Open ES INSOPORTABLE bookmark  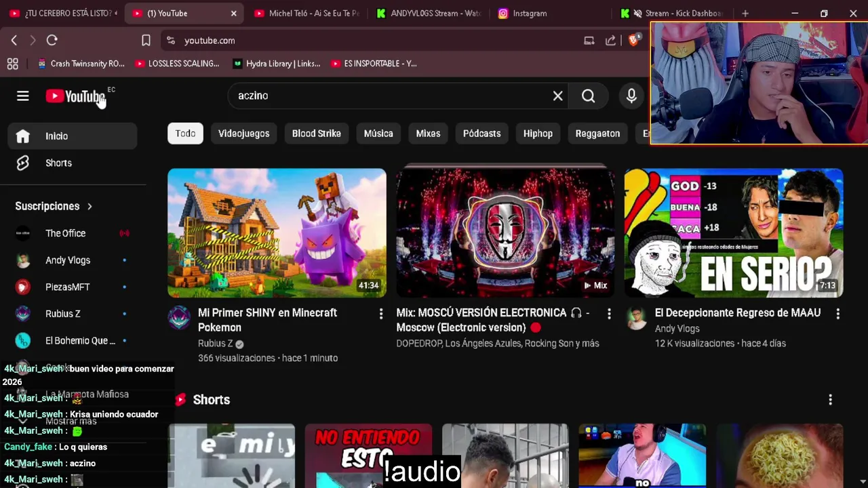click(374, 64)
